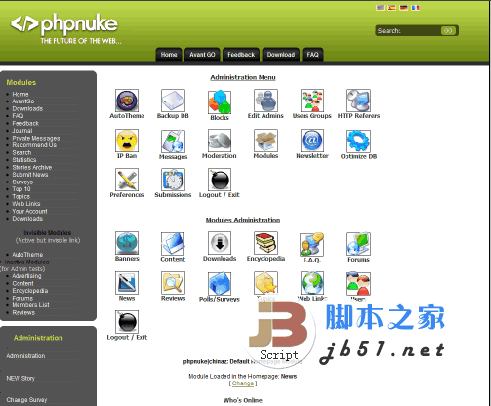Click Logout / Exit bomb in Modules Administration
Screen dimensions: 491x406
(x=127, y=322)
